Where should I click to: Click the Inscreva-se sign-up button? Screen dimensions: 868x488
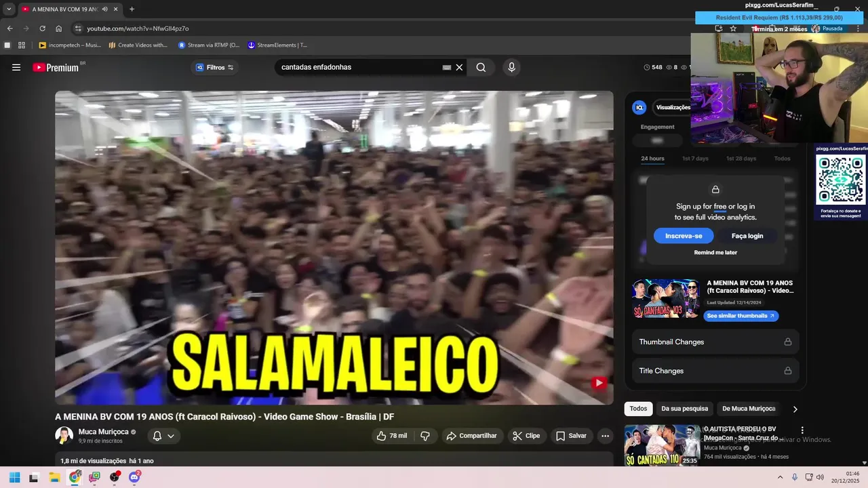(684, 236)
